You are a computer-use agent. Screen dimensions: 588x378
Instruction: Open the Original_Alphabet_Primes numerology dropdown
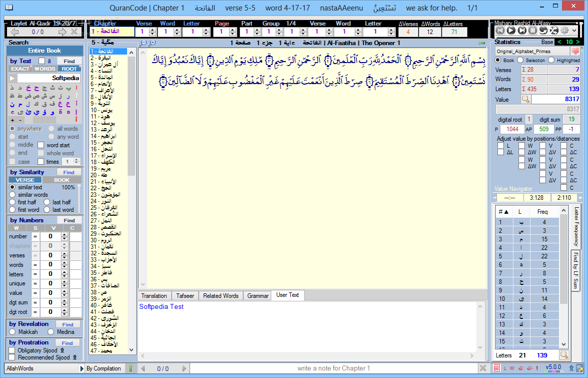(x=532, y=51)
